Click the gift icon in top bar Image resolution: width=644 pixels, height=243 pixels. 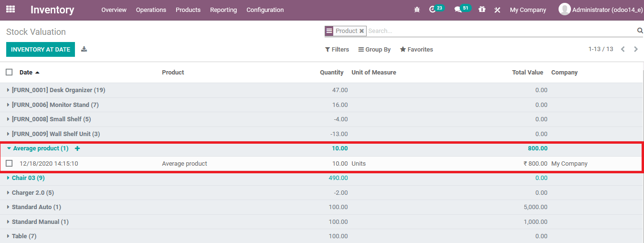482,10
